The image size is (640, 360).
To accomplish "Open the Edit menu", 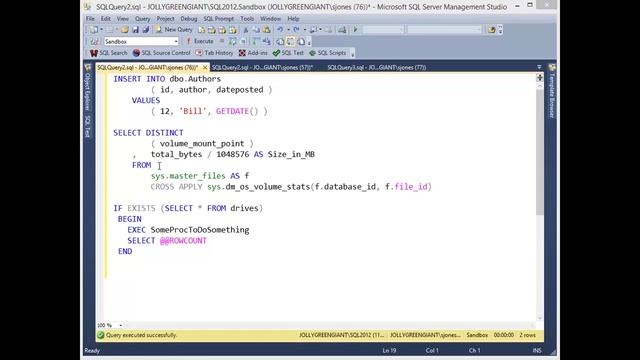I will (106, 19).
